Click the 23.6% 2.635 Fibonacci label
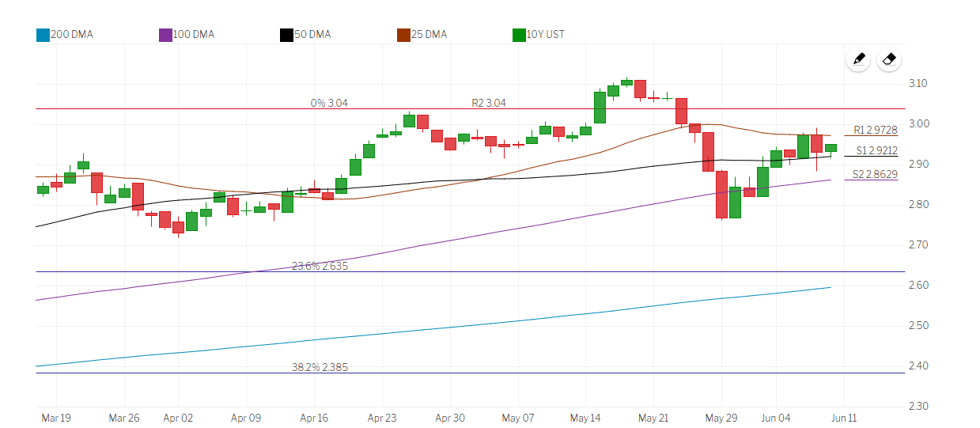 [320, 266]
